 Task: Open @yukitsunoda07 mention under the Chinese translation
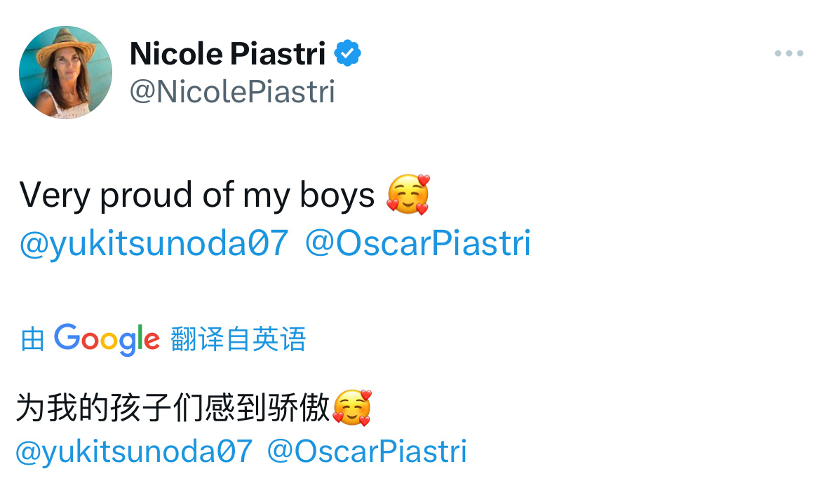(134, 452)
